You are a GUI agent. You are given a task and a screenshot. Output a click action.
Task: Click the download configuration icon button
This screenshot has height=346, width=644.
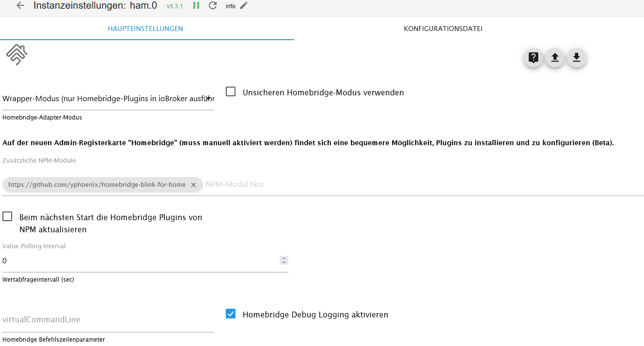pyautogui.click(x=576, y=58)
